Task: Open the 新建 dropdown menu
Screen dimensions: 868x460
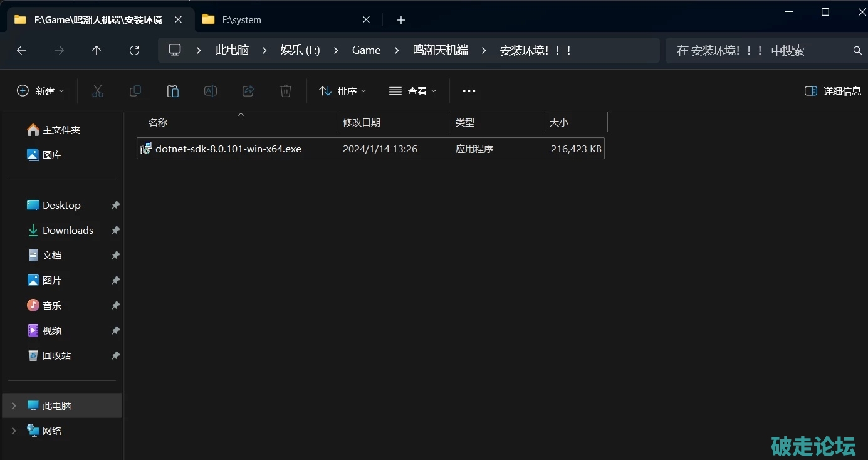Action: click(x=41, y=91)
